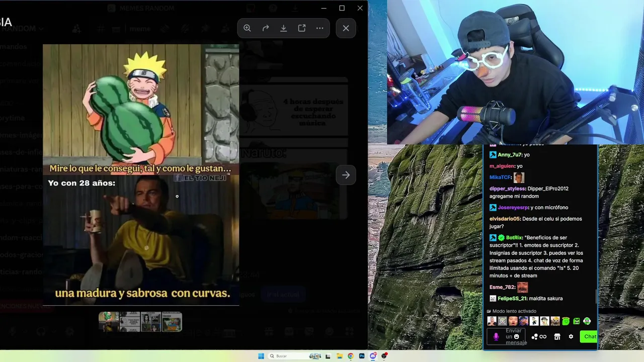This screenshot has width=644, height=362.
Task: Click username m_alguien in chat
Action: 502,166
